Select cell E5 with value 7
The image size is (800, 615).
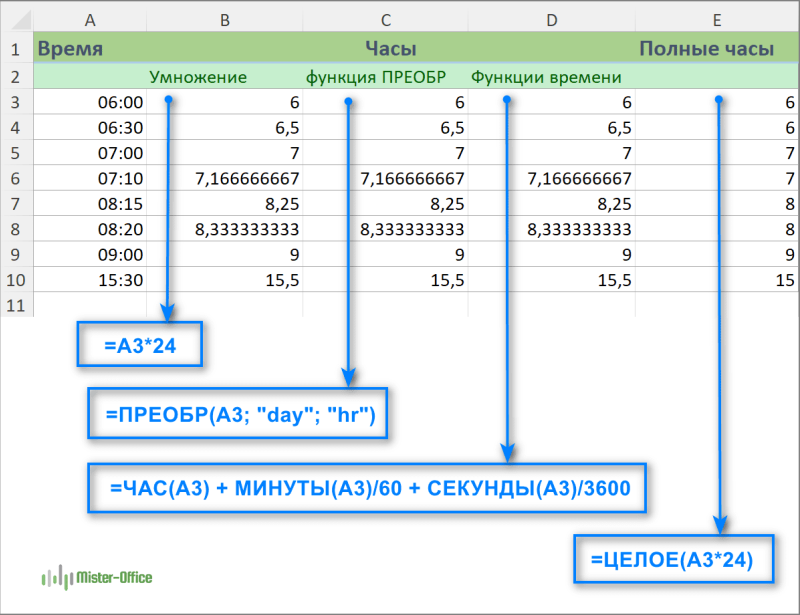[x=717, y=153]
